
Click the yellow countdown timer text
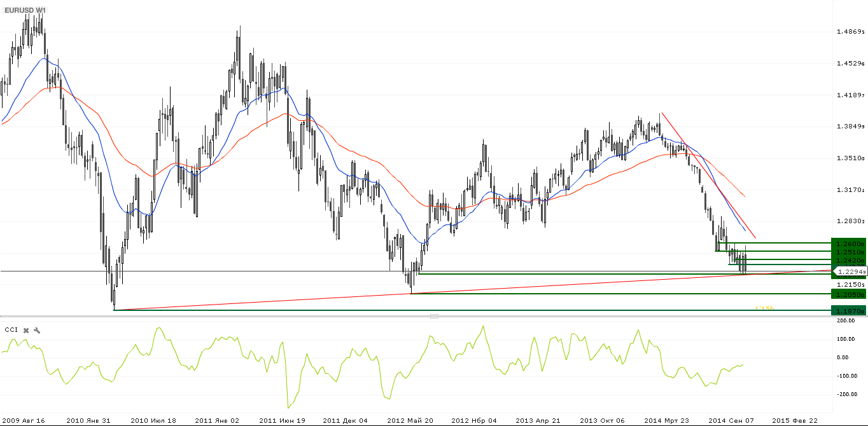click(x=764, y=308)
